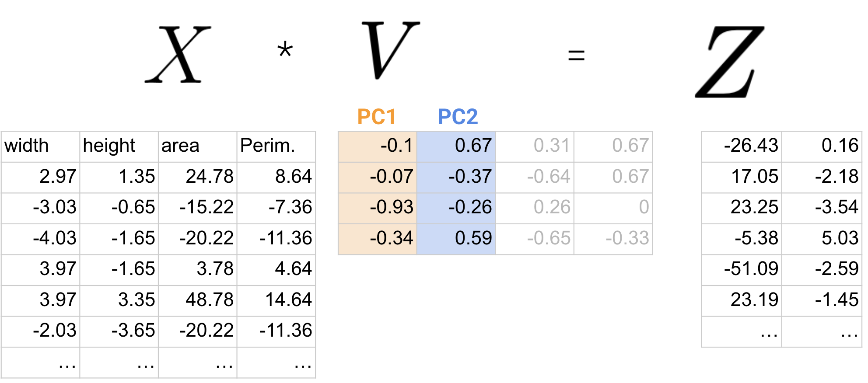Select the cell containing 24.78

(197, 178)
